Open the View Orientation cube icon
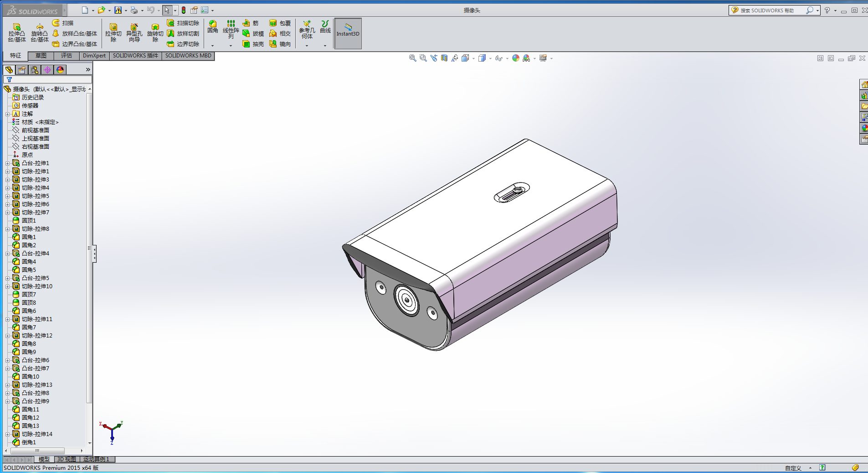Viewport: 868px width, 473px height. click(465, 58)
